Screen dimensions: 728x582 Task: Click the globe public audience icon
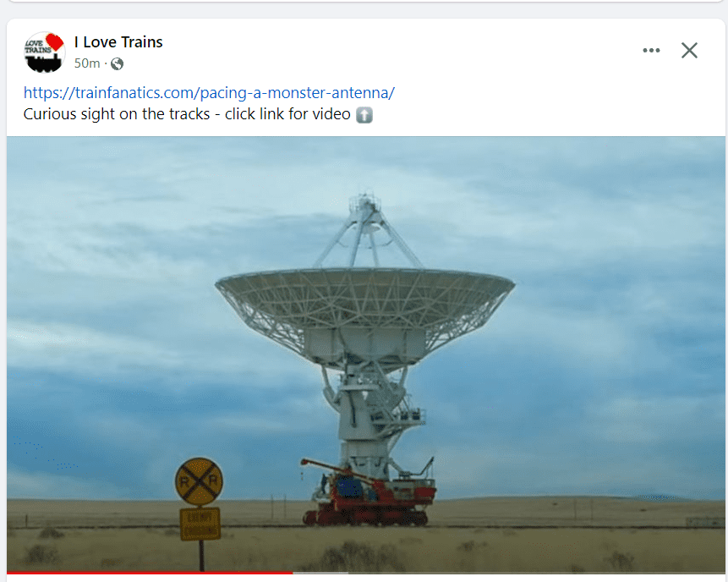tap(117, 63)
